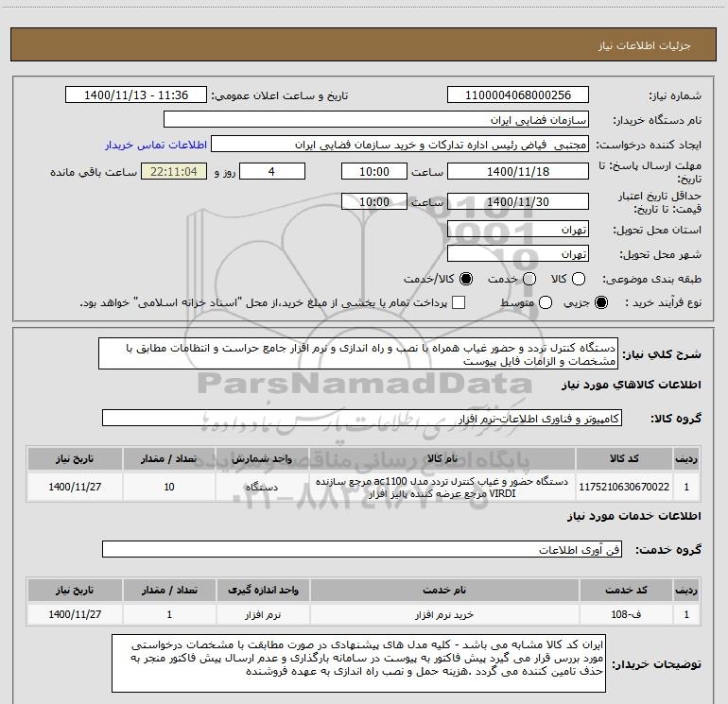Click the کد کالا column header
Image resolution: width=728 pixels, height=704 pixels.
click(624, 458)
